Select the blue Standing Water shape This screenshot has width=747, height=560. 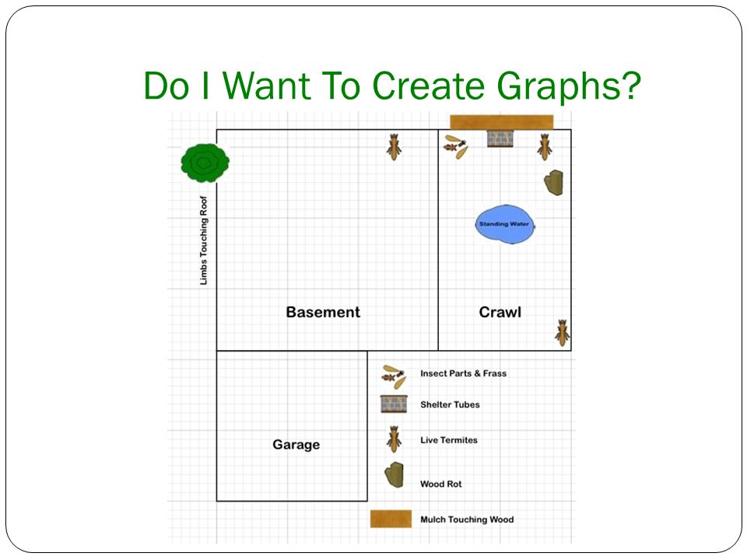pyautogui.click(x=505, y=224)
